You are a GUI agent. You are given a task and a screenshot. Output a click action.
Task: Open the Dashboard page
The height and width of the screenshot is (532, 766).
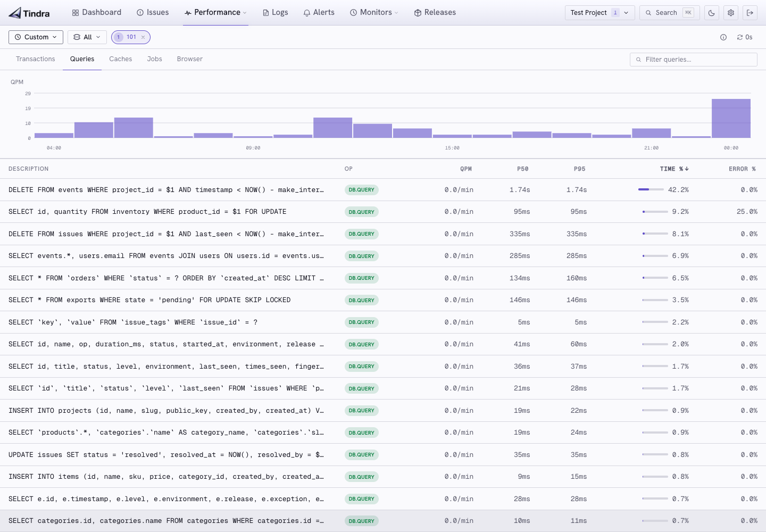[97, 12]
